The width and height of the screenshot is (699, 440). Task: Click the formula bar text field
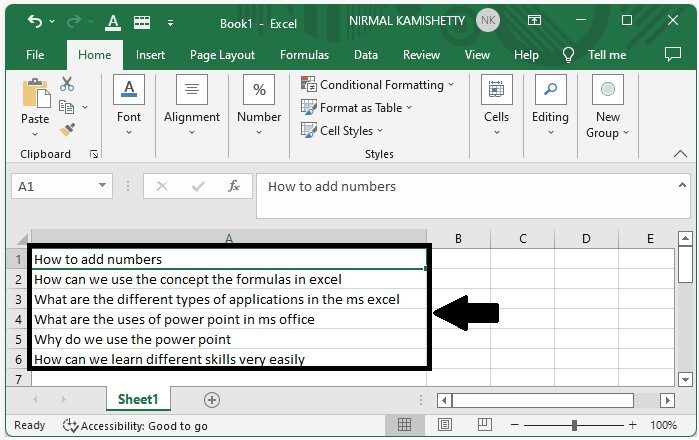[x=467, y=196]
